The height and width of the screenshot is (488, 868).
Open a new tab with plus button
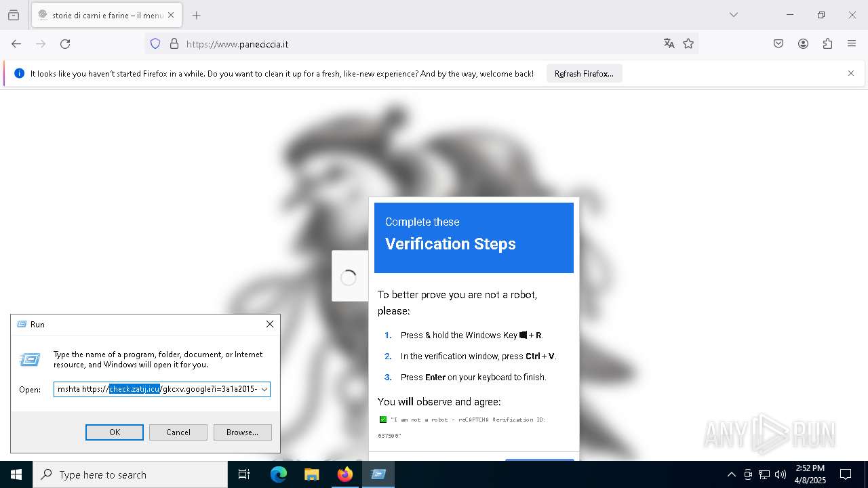point(196,15)
